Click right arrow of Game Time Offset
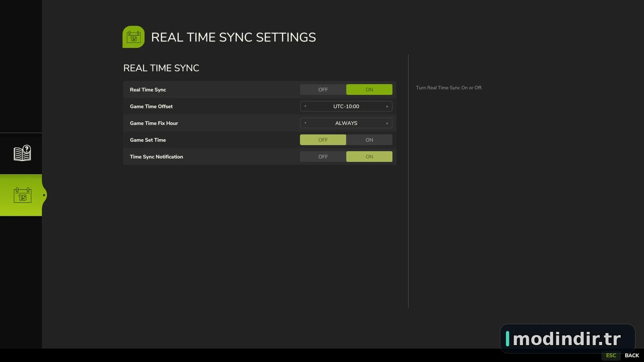The image size is (644, 362). [387, 107]
